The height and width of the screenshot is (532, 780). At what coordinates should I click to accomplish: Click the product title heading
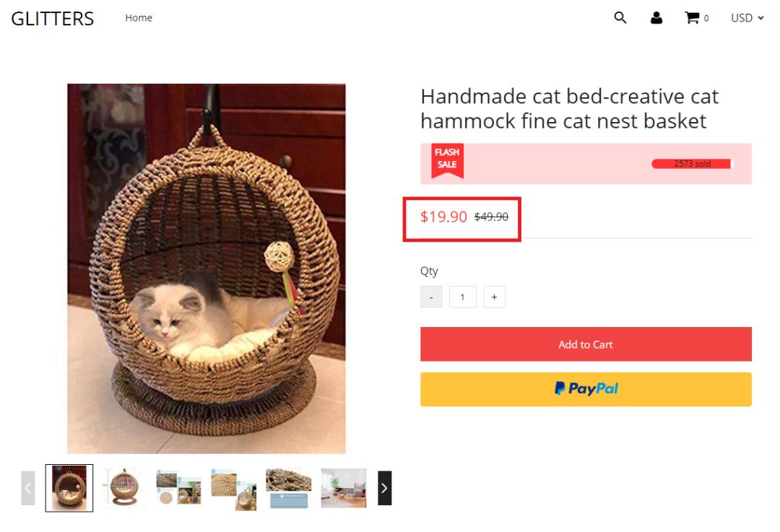569,108
